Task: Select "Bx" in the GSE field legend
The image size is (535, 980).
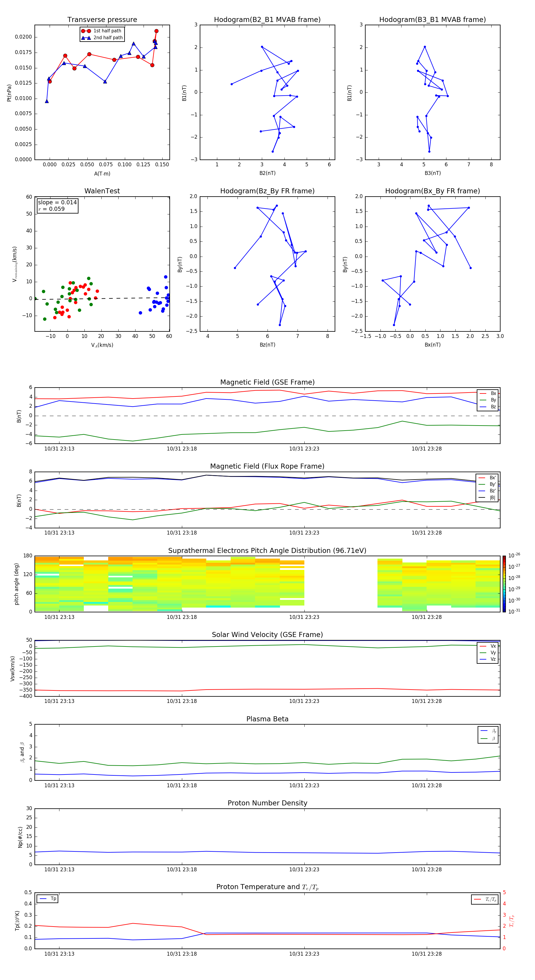Action: (x=488, y=393)
